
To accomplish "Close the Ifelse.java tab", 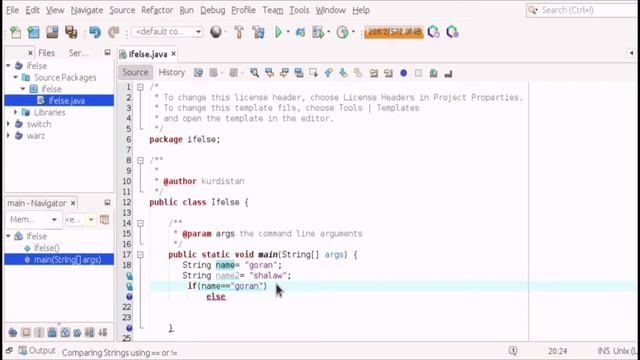I will [173, 54].
